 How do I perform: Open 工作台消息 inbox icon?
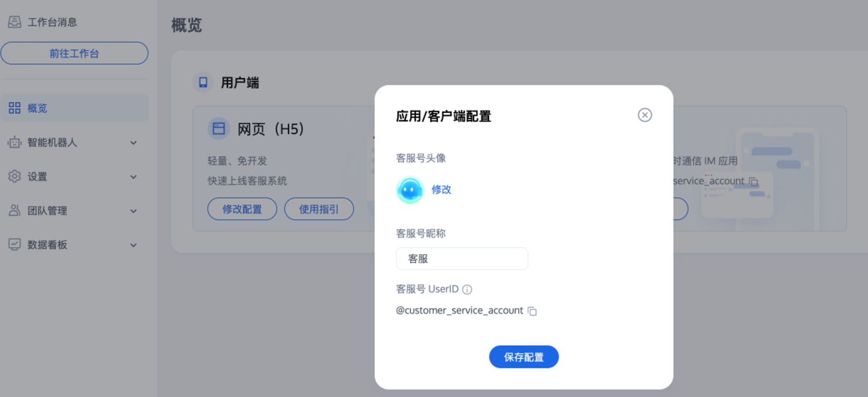[x=15, y=22]
